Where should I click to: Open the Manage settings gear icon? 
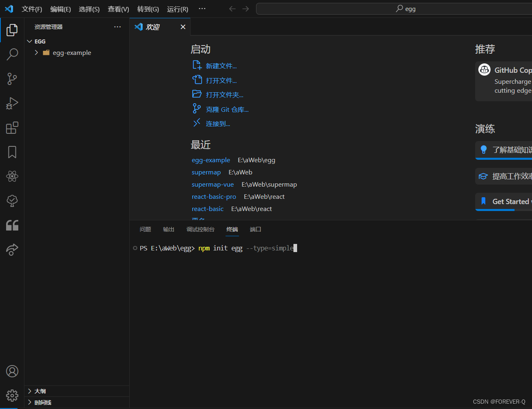[12, 395]
